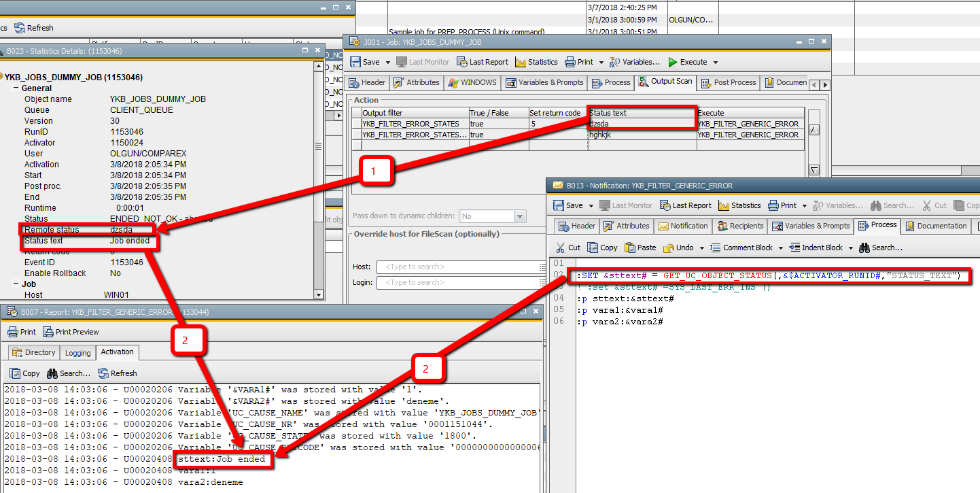Click the Last Report icon in the J001 toolbar
980x493 pixels.
(x=482, y=61)
